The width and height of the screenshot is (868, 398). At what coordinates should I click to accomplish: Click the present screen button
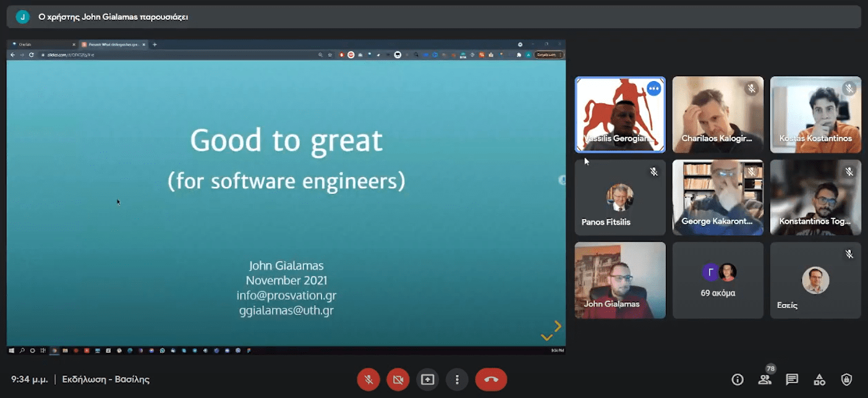pos(427,379)
